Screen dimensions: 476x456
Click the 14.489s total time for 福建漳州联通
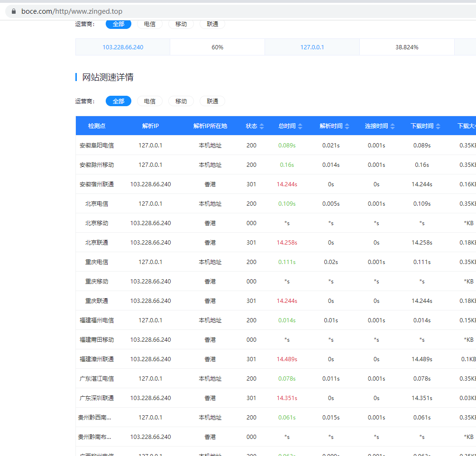pos(287,359)
